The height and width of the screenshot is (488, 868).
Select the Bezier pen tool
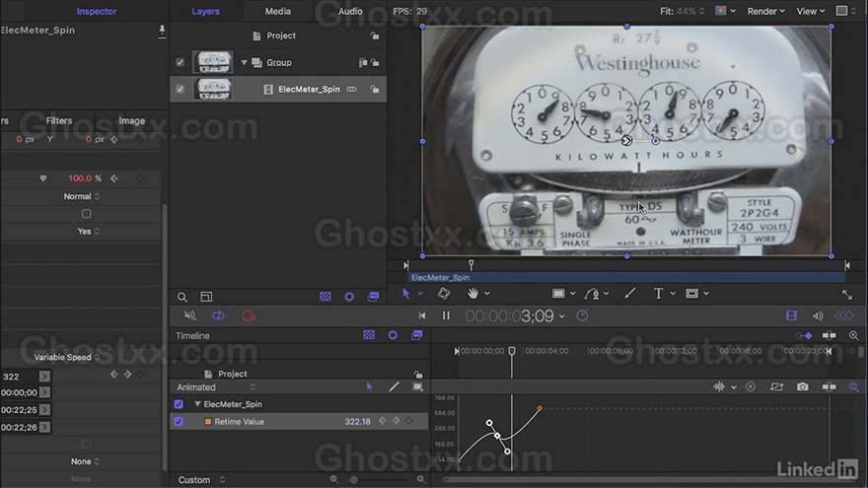pos(592,293)
